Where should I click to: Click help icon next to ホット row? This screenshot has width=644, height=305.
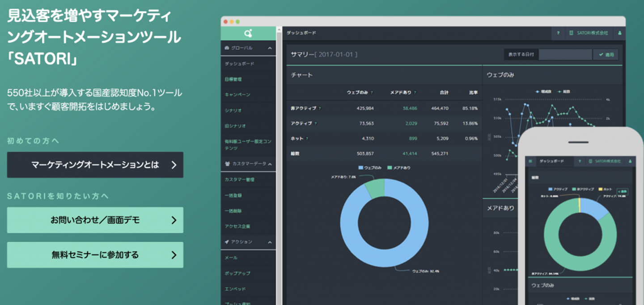pyautogui.click(x=307, y=139)
